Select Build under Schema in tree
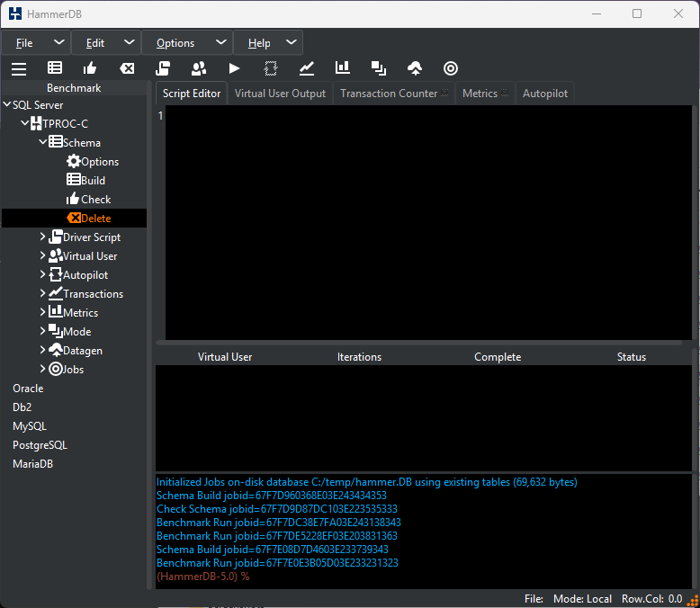The width and height of the screenshot is (700, 608). [x=93, y=181]
